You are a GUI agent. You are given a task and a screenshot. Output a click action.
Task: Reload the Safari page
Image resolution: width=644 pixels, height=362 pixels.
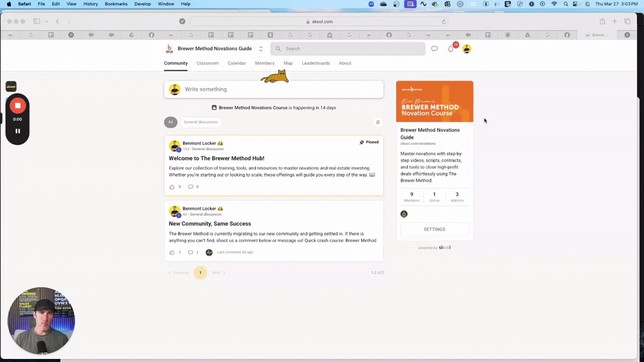click(x=443, y=21)
